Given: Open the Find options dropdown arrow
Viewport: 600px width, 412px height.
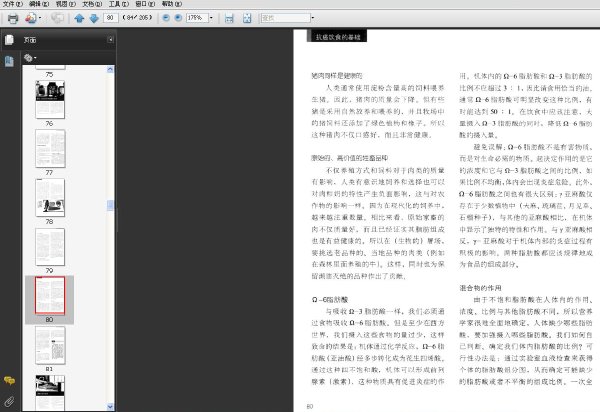Looking at the screenshot, I should tap(313, 18).
